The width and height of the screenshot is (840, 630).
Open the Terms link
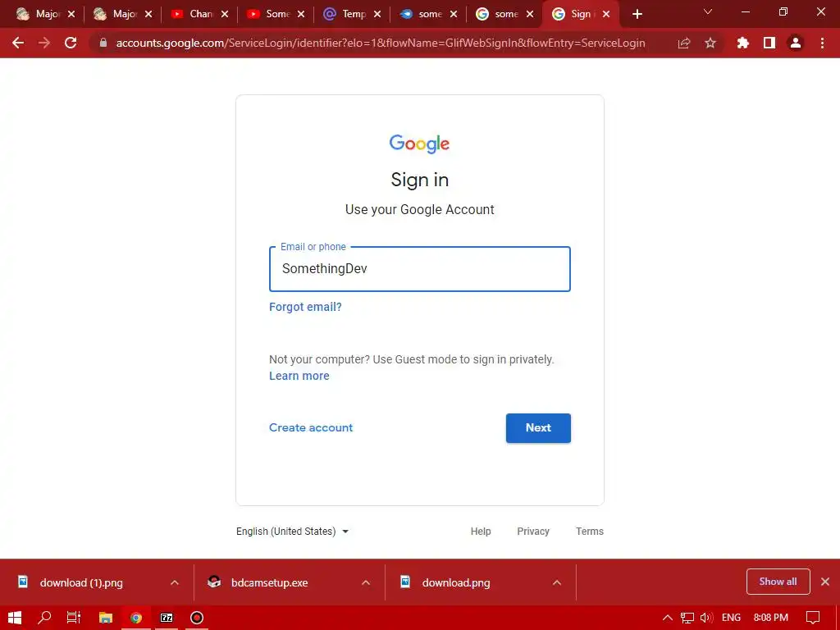[x=589, y=532]
